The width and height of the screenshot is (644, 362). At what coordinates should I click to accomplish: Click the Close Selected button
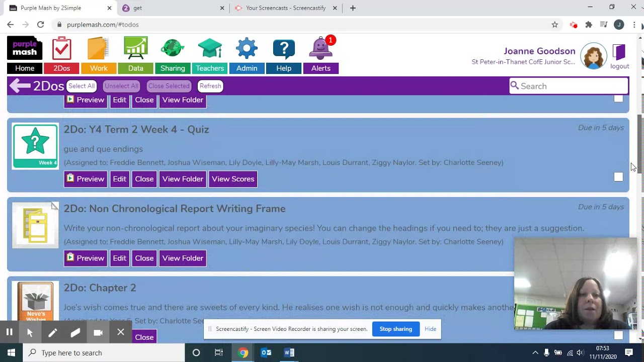point(169,86)
